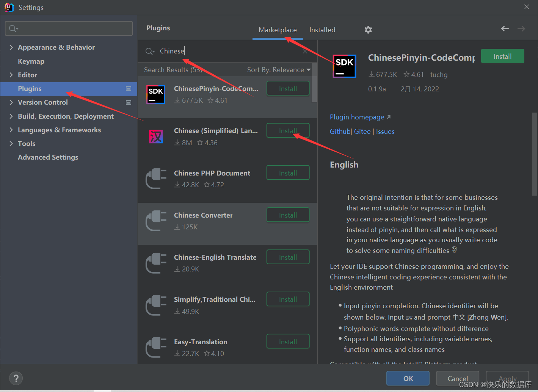Click the settings search magnifier icon
538x392 pixels.
click(x=14, y=28)
